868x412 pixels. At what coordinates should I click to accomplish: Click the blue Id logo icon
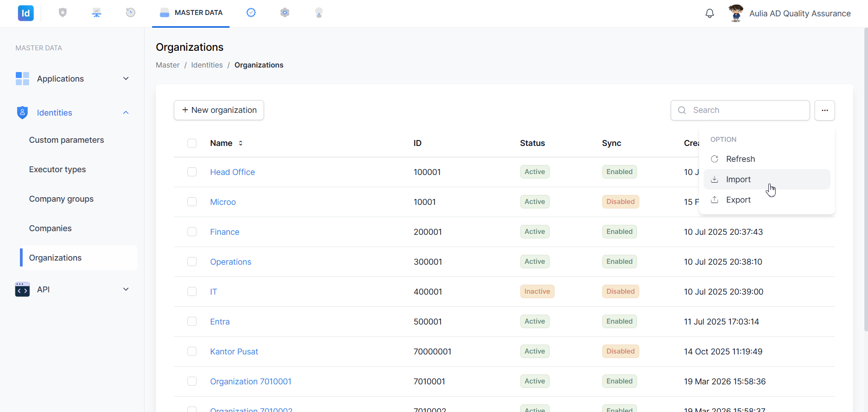pos(26,13)
